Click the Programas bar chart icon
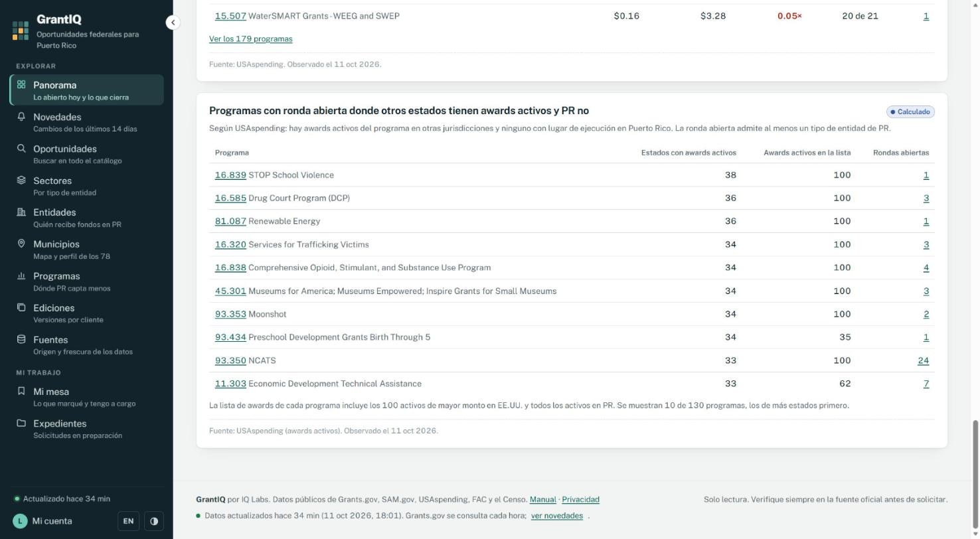 point(21,275)
